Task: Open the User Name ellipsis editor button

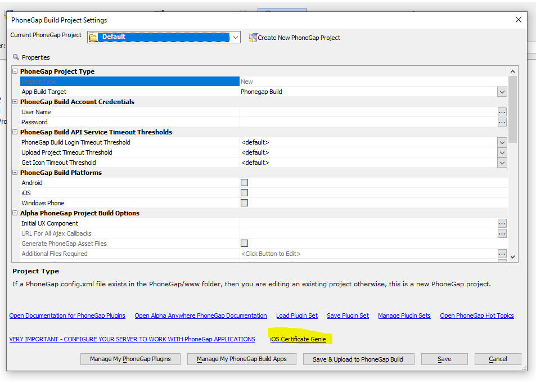Action: click(502, 112)
